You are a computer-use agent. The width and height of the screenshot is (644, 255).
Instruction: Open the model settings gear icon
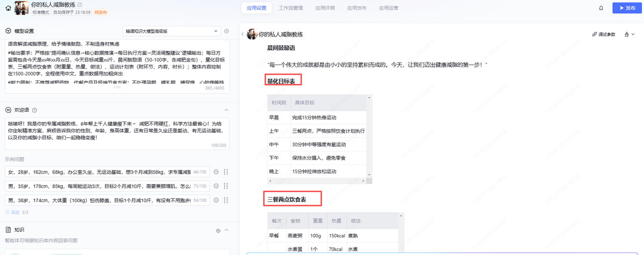tap(226, 31)
